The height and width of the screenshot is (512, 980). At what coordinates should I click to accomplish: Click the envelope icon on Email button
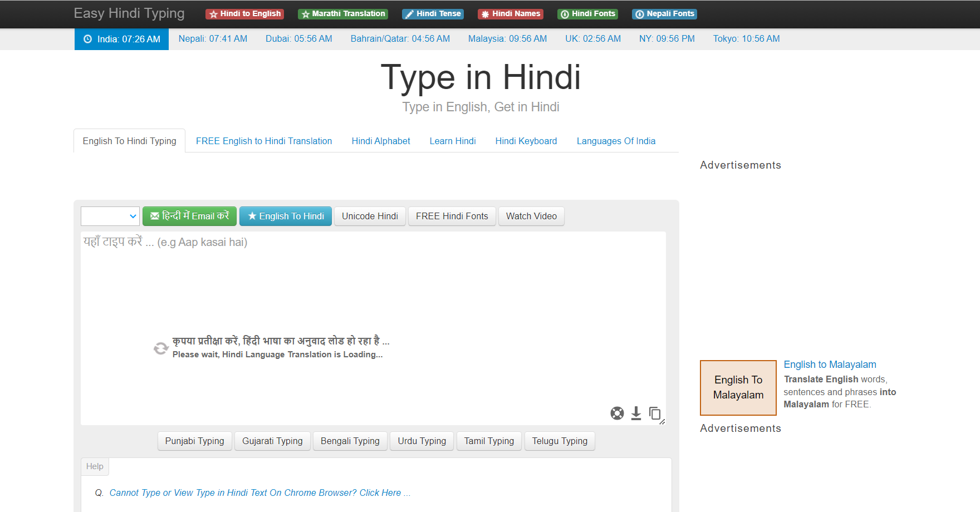[154, 216]
